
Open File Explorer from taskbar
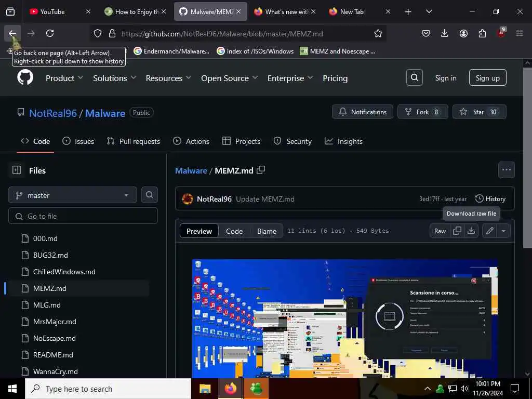[205, 389]
